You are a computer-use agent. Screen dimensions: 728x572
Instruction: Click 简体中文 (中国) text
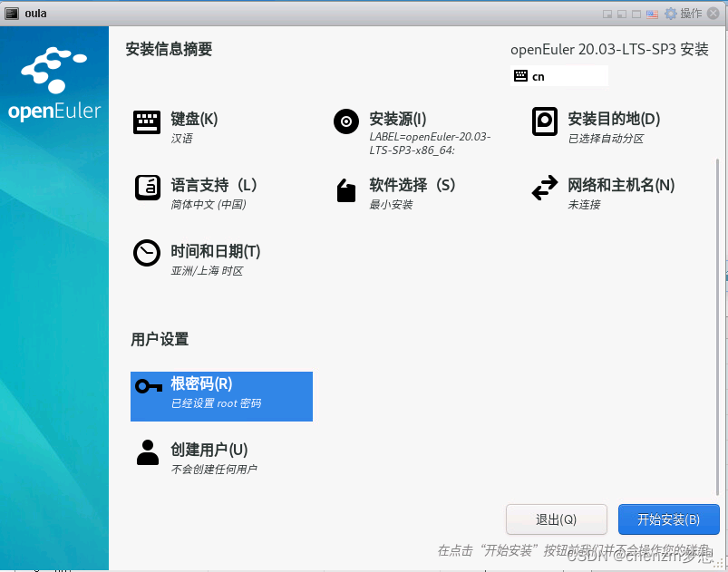pos(209,205)
